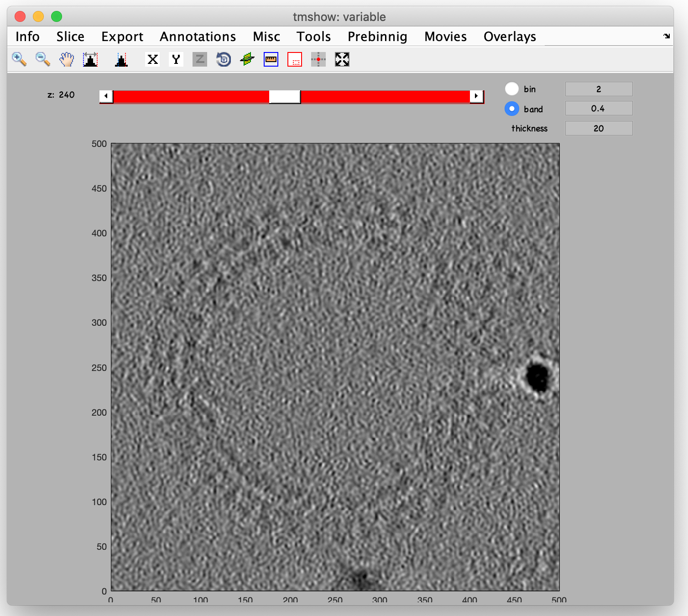
Task: Click the z slider's right arrow button
Action: click(476, 96)
